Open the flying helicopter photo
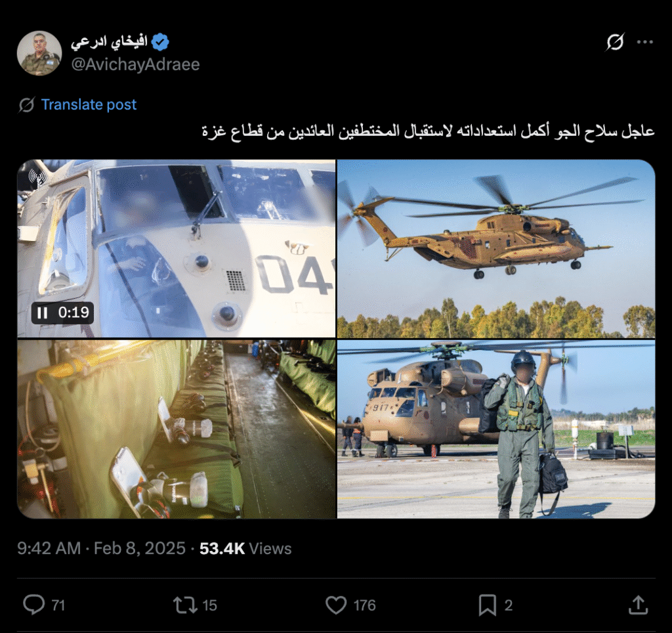672x633 pixels. tap(496, 249)
